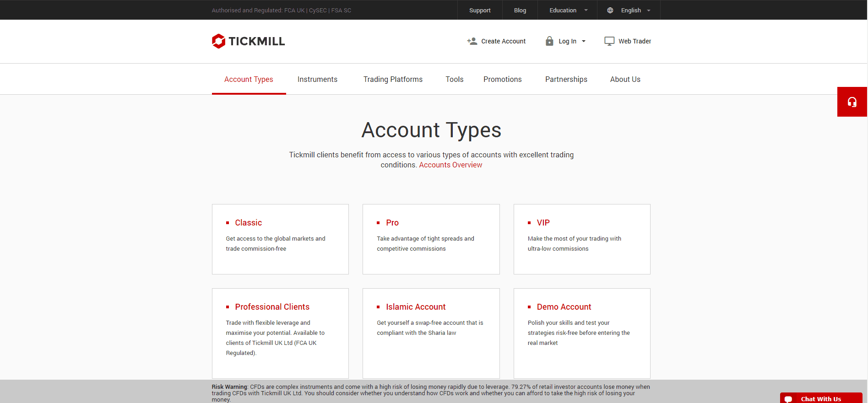Click the 'Authorised and Regulated' text

pos(282,10)
